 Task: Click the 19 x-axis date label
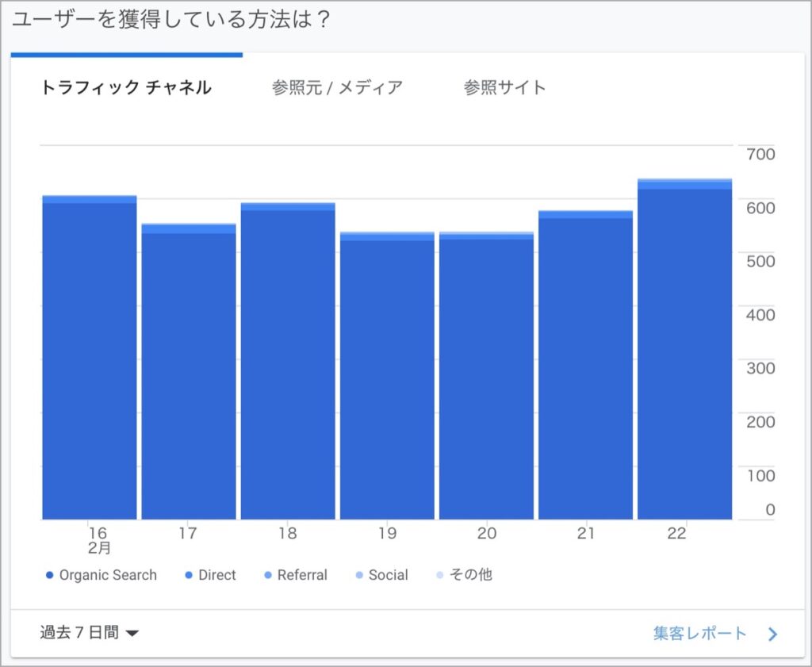[x=387, y=534]
